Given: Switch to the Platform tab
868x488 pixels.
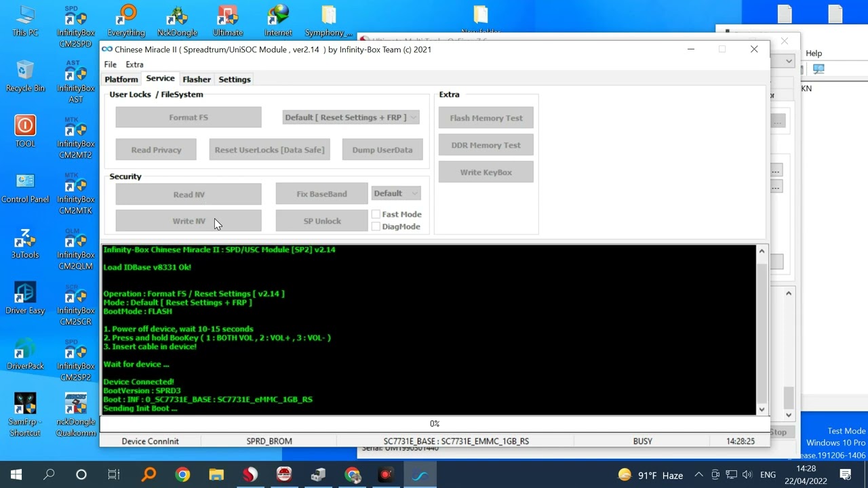Looking at the screenshot, I should 121,79.
